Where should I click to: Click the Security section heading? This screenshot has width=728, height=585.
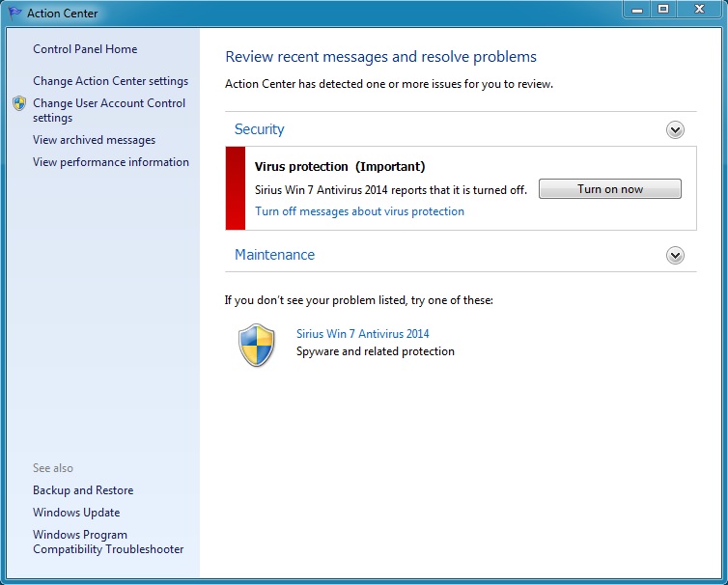coord(259,129)
